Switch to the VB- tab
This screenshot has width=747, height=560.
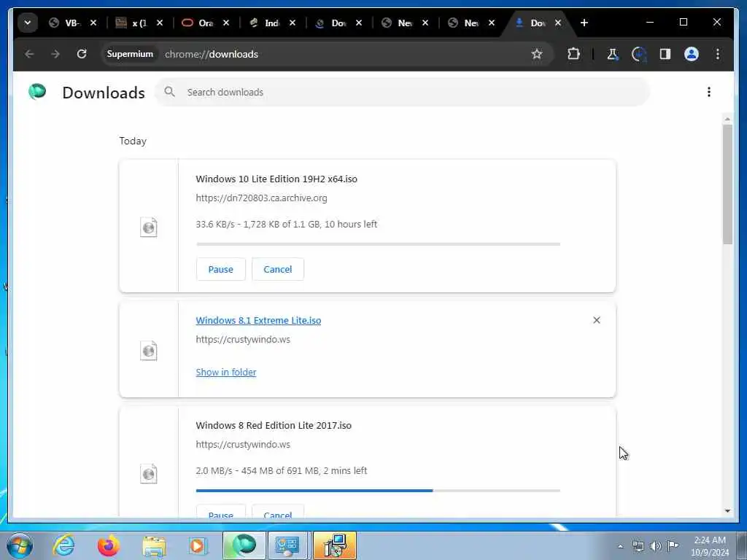coord(71,23)
